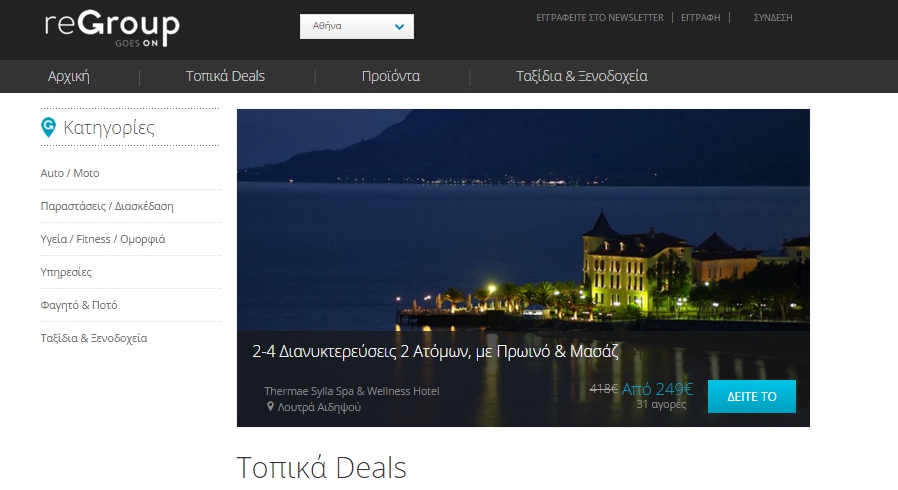Click the hotel night banner image
The image size is (898, 490).
pyautogui.click(x=523, y=220)
